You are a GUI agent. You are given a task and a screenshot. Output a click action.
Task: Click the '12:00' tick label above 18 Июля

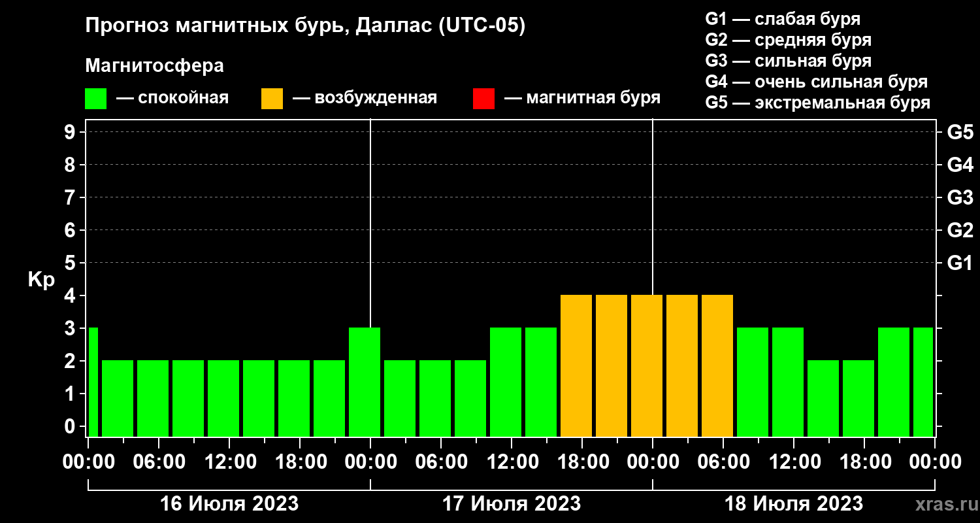click(x=794, y=462)
